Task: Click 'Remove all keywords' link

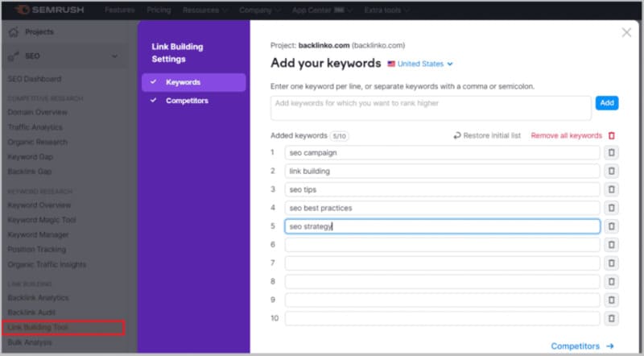Action: (566, 135)
